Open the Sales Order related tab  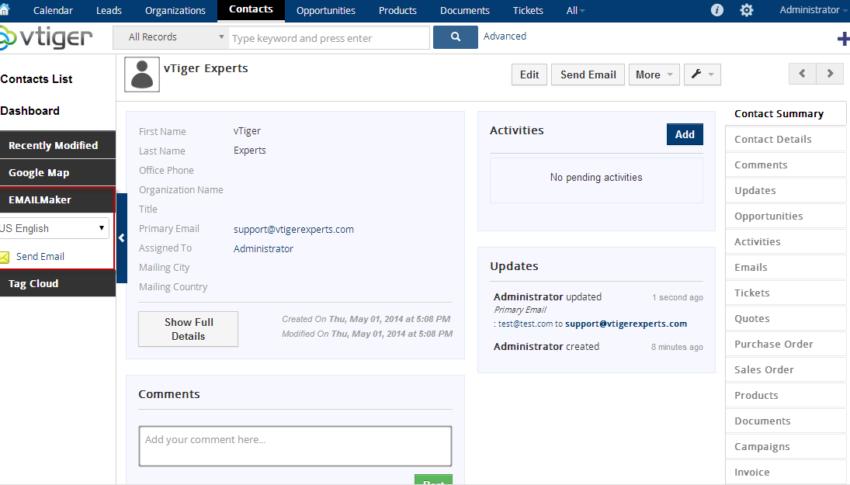pos(785,370)
